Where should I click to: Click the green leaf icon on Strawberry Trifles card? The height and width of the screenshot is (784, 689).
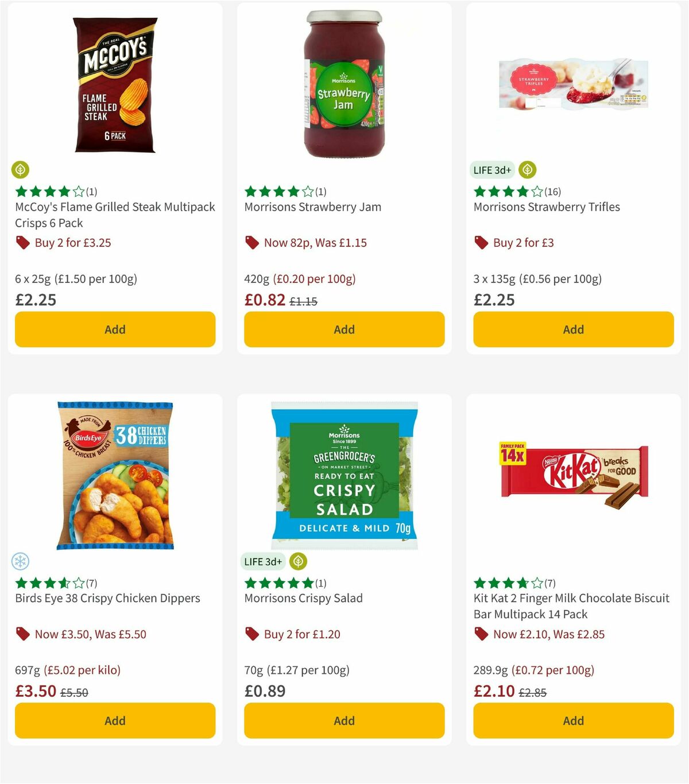[527, 169]
